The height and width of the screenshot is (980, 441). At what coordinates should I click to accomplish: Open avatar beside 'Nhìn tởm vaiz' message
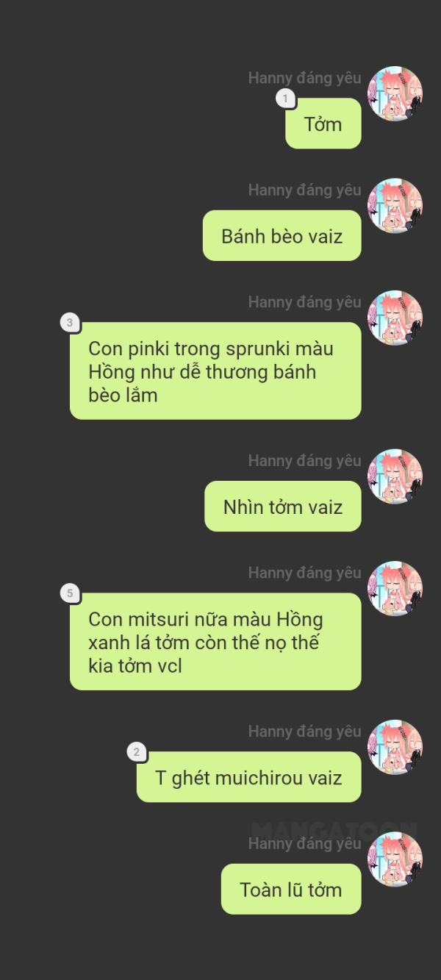pos(395,476)
